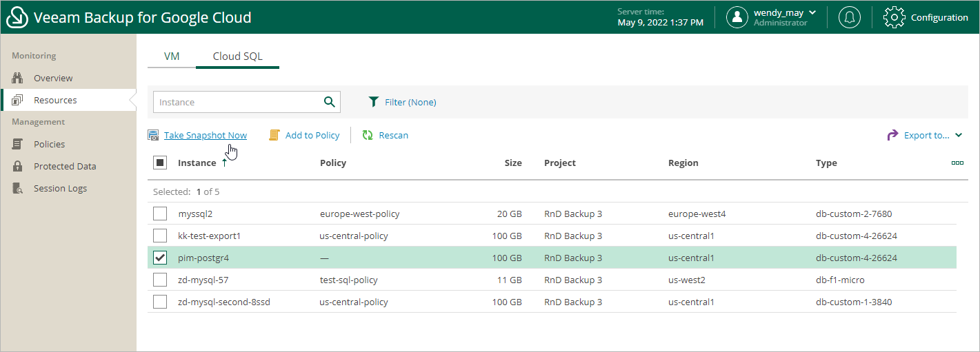
Task: Click the Configuration gear icon
Action: coord(894,17)
